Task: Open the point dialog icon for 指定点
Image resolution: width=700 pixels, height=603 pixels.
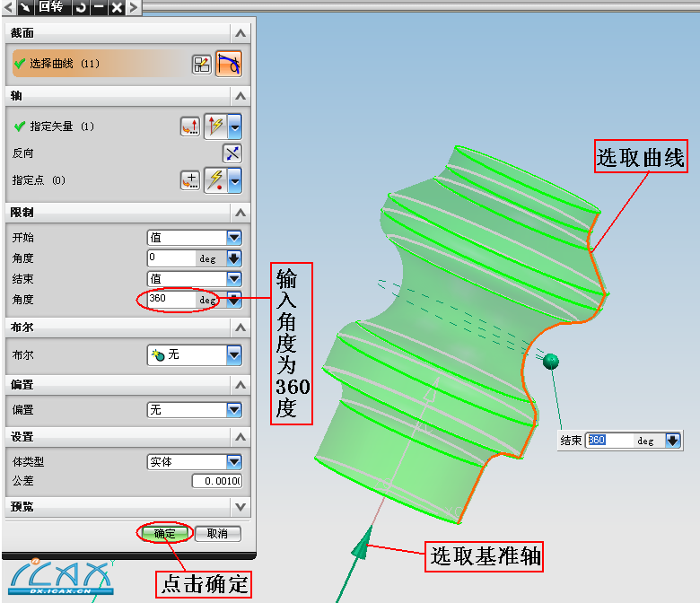Action: coord(189,180)
